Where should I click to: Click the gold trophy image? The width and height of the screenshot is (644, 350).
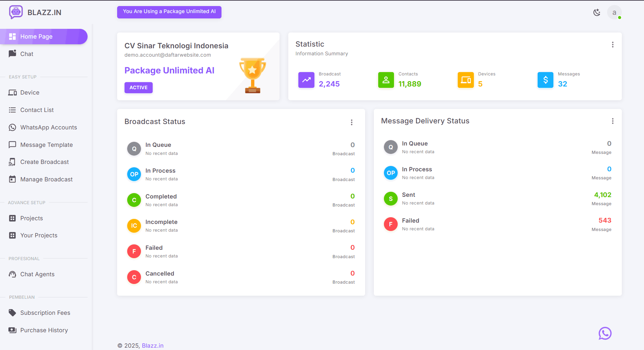point(253,75)
